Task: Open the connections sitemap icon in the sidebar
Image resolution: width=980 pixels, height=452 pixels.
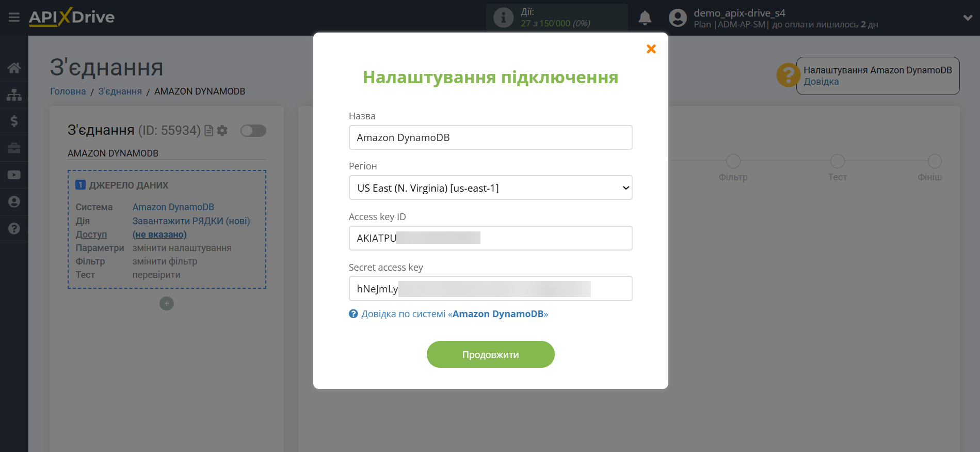Action: tap(14, 95)
